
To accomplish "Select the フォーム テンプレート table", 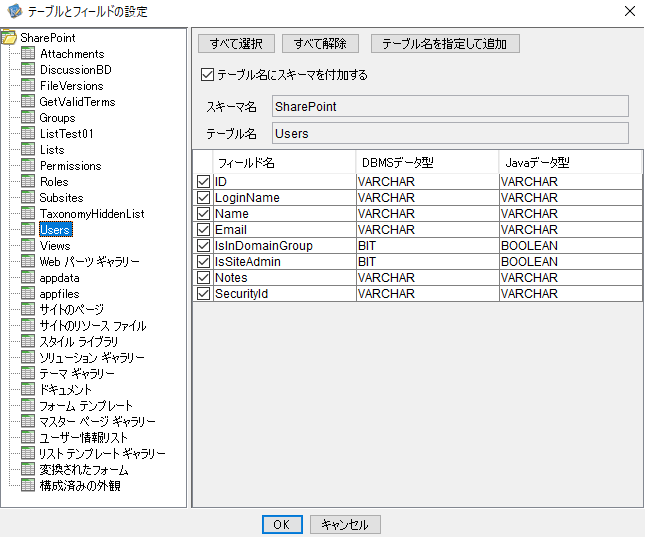I will [86, 405].
